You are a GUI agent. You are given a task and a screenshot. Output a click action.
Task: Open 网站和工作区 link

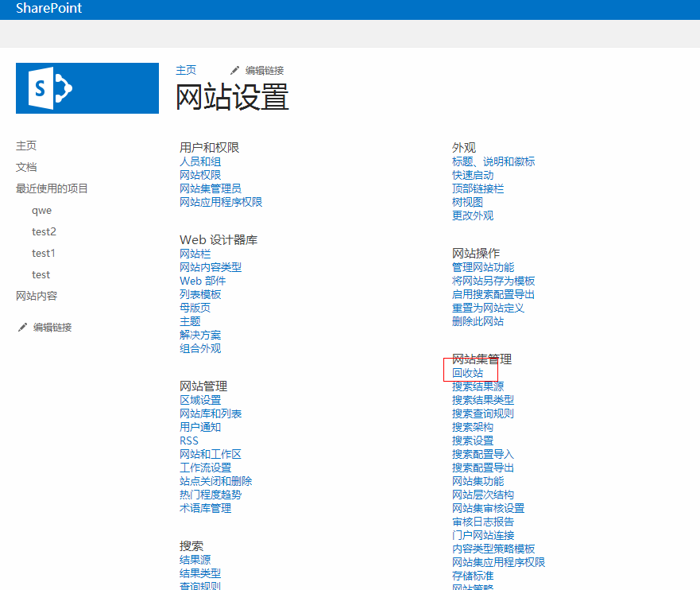(x=211, y=454)
